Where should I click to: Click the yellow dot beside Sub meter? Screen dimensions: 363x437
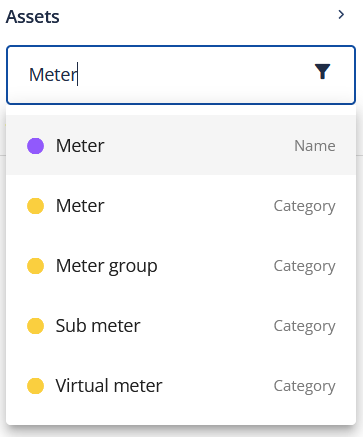click(35, 326)
